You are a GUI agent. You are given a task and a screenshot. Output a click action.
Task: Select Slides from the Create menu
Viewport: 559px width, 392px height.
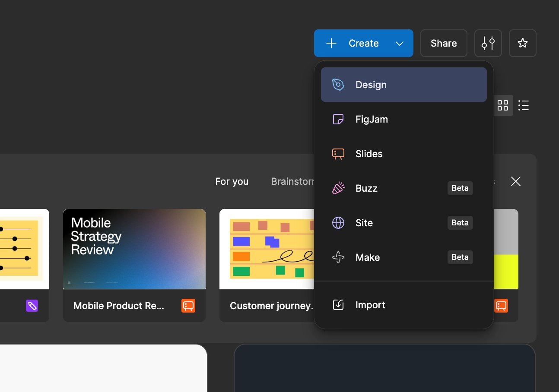[404, 154]
